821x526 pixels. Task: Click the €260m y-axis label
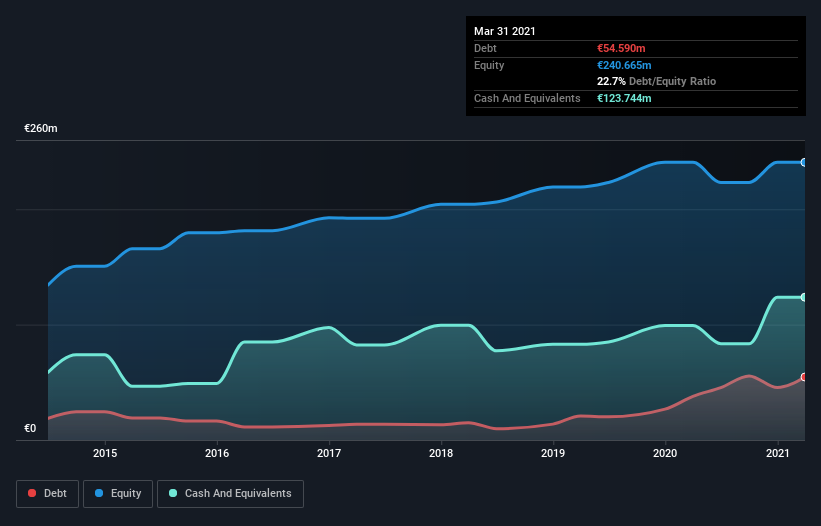[x=41, y=128]
